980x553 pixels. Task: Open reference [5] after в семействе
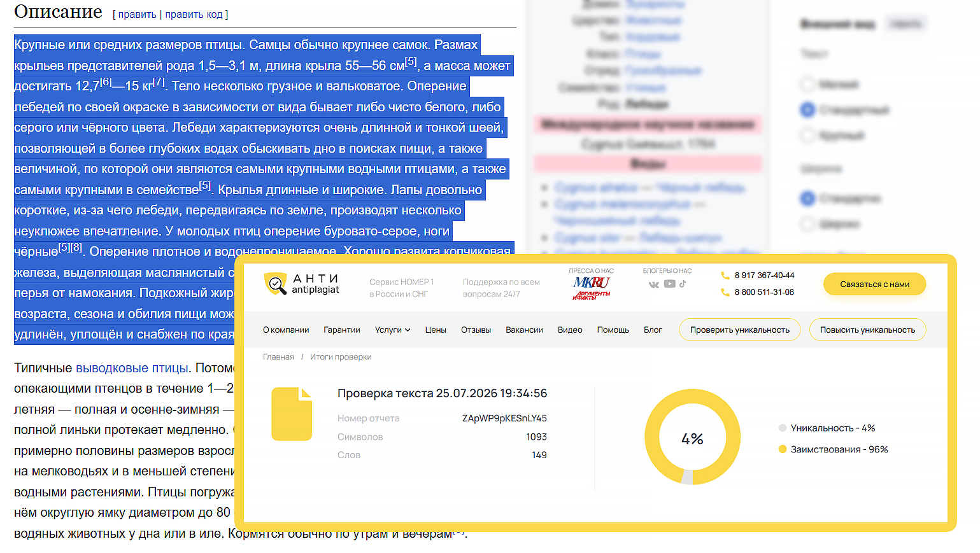tap(205, 186)
